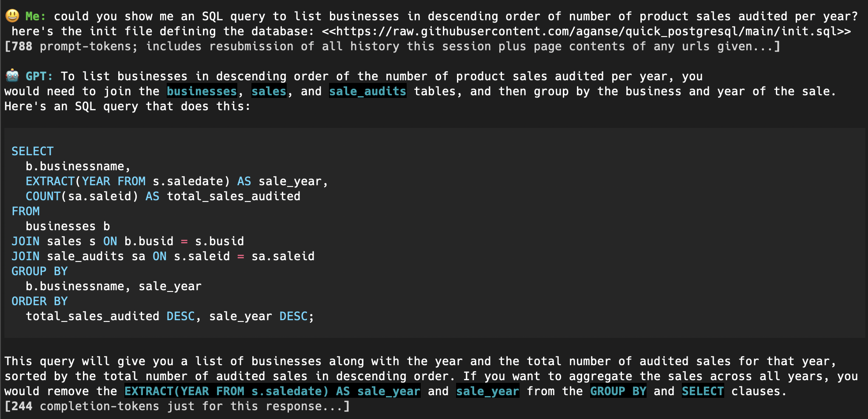Click the SELECT keyword in code block
The height and width of the screenshot is (419, 868).
click(x=33, y=151)
